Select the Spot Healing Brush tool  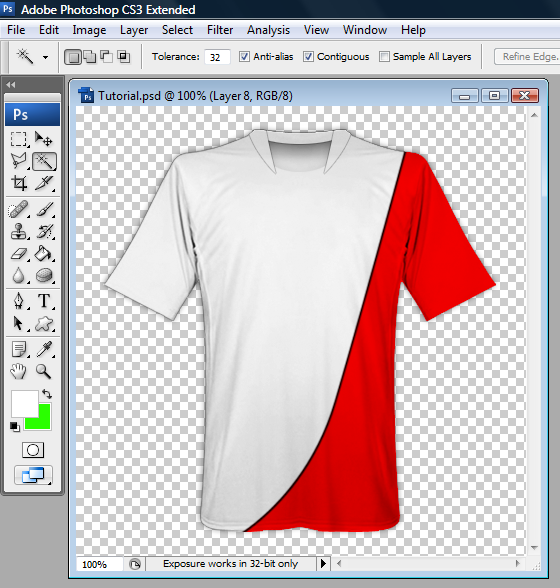point(19,209)
